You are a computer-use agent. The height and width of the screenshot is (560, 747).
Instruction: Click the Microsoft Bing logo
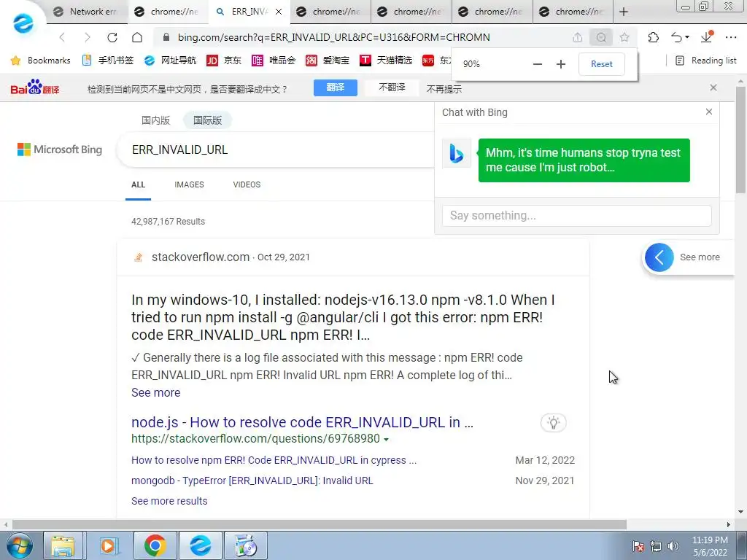[x=60, y=149]
